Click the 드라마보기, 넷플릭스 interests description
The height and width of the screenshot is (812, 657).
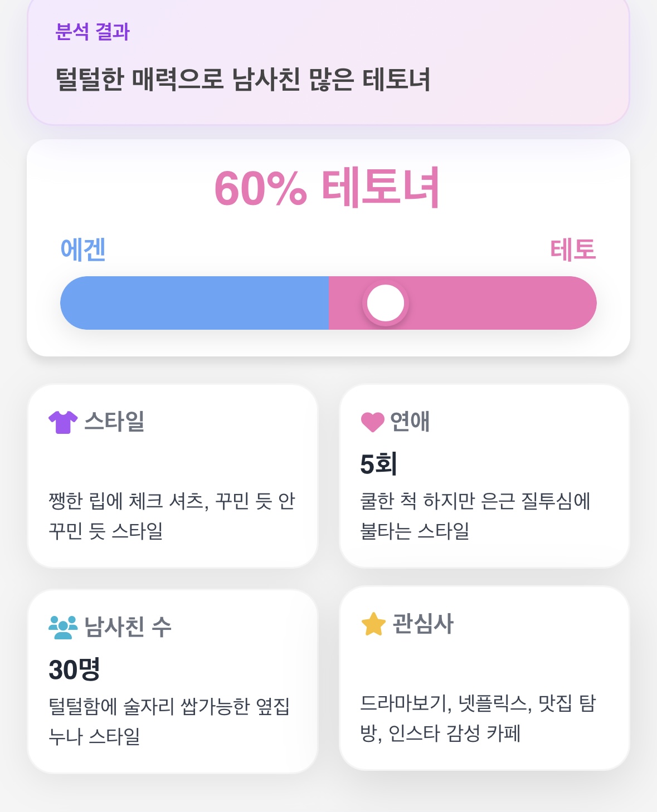click(478, 718)
